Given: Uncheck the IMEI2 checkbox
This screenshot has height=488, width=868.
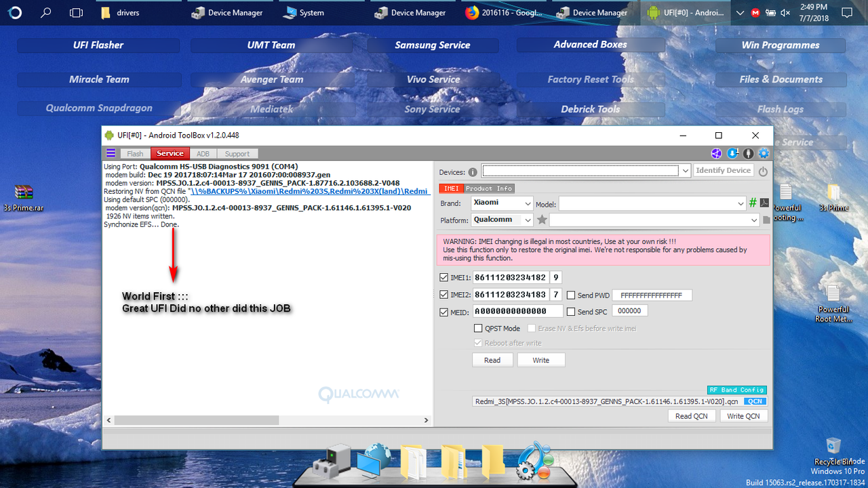Looking at the screenshot, I should coord(443,294).
